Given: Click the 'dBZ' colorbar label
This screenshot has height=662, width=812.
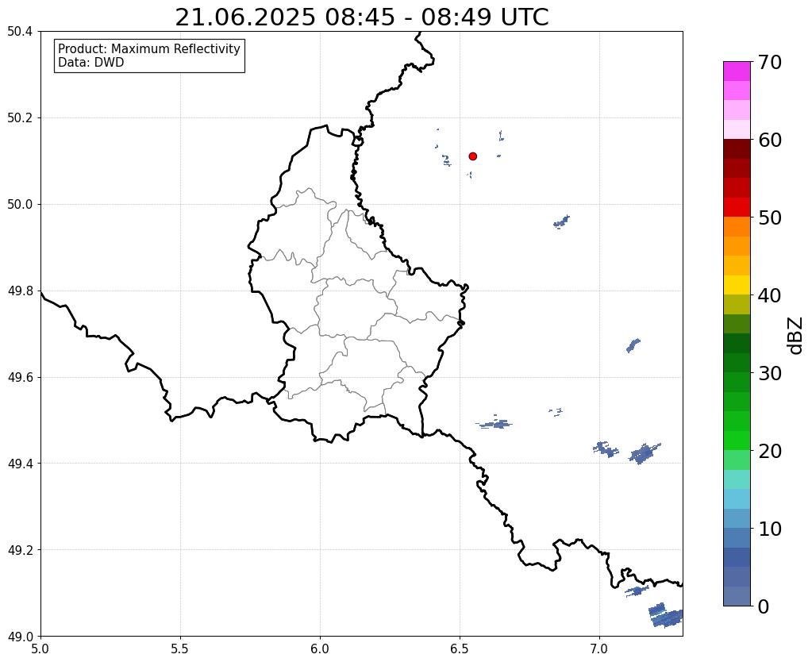Looking at the screenshot, I should (x=796, y=335).
